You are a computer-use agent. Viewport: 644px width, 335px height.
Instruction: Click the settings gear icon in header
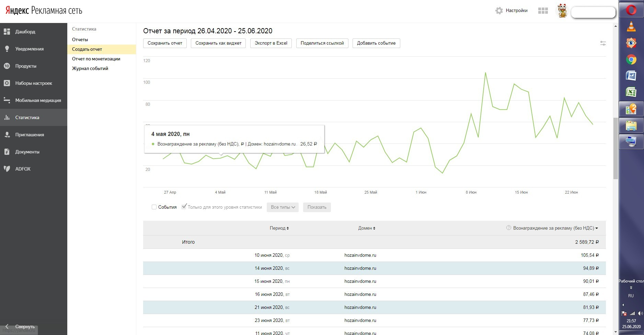pos(499,11)
